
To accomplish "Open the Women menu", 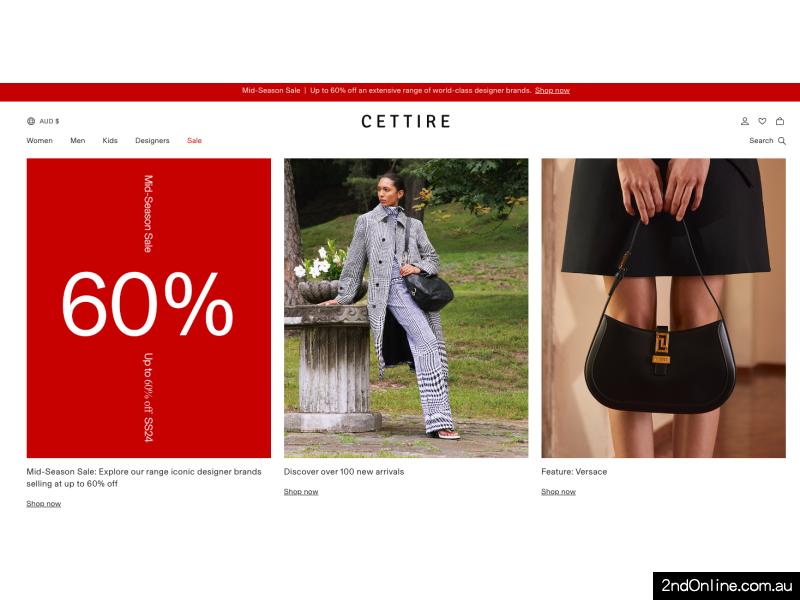I will click(x=40, y=141).
